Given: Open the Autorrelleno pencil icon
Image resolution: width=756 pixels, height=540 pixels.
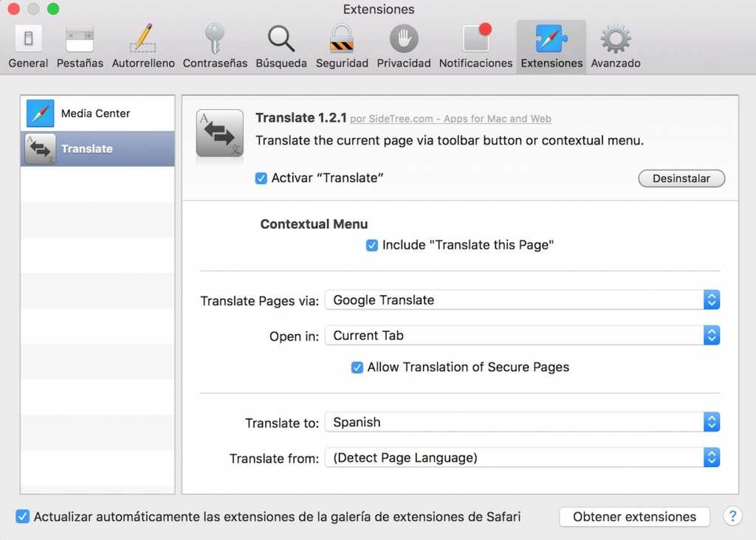Looking at the screenshot, I should 143,38.
